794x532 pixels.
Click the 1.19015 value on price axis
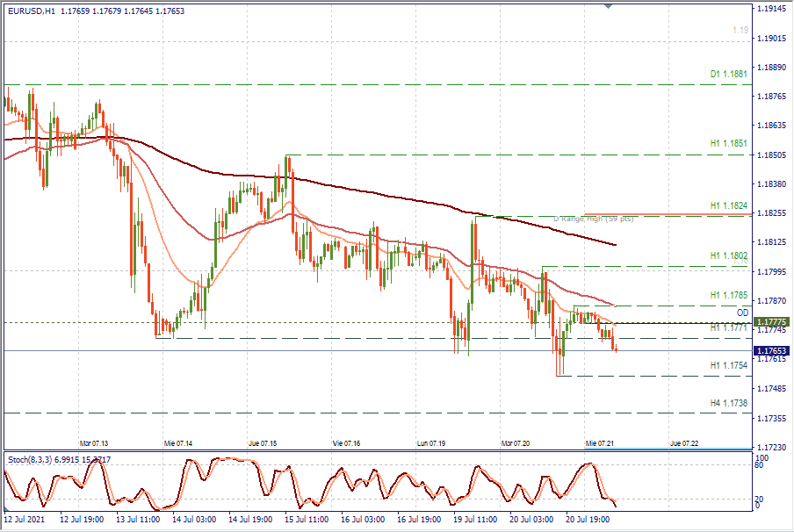[772, 38]
